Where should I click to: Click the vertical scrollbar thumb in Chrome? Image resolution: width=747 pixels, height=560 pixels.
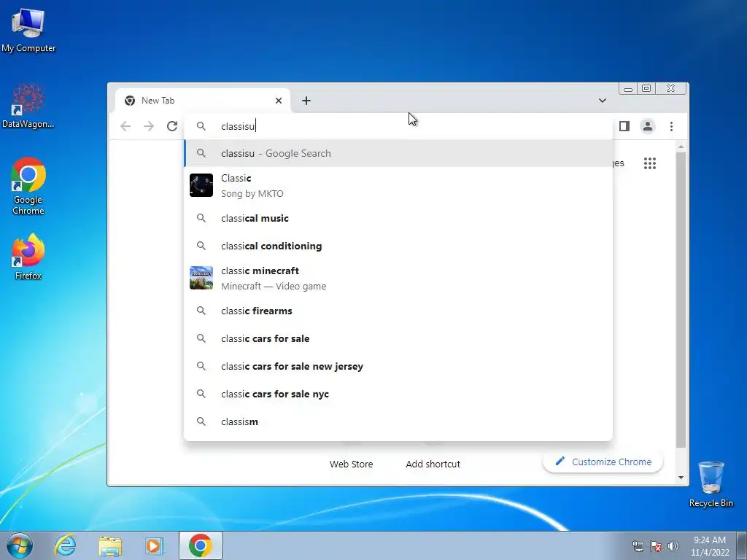(681, 300)
